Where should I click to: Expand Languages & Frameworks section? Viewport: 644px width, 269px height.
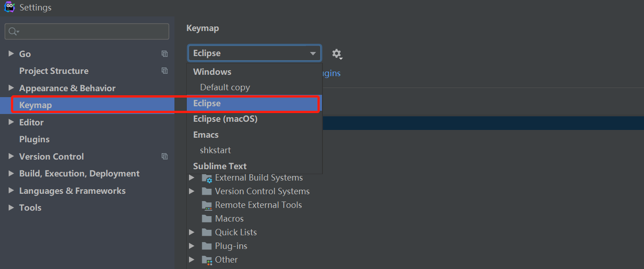click(x=11, y=191)
